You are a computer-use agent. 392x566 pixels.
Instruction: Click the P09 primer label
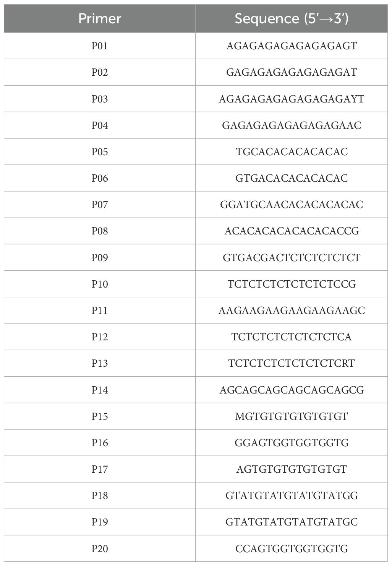coord(100,258)
